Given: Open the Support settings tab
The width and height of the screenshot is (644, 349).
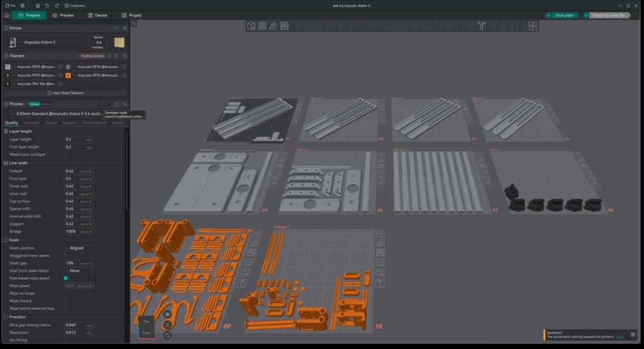Looking at the screenshot, I should tap(70, 123).
